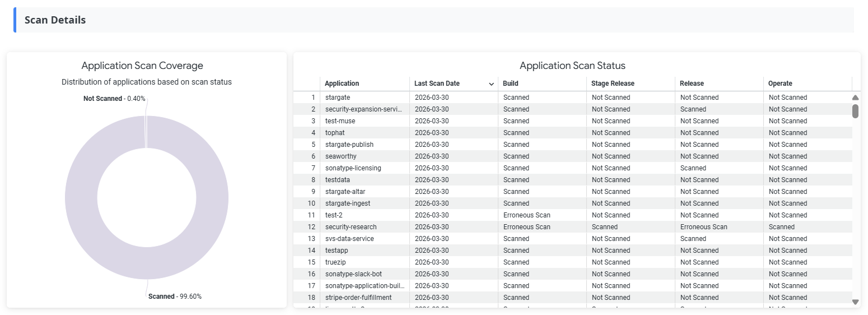Screen dimensions: 868x315
Task: Select the stripe-order-fulfillment application cell
Action: [x=365, y=298]
